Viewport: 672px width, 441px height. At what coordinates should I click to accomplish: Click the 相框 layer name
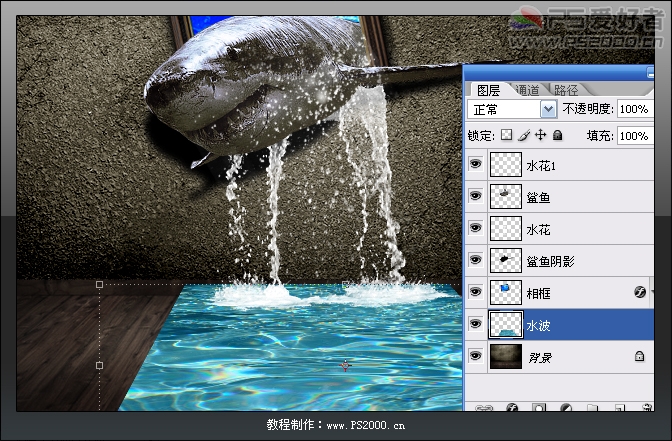tap(538, 294)
